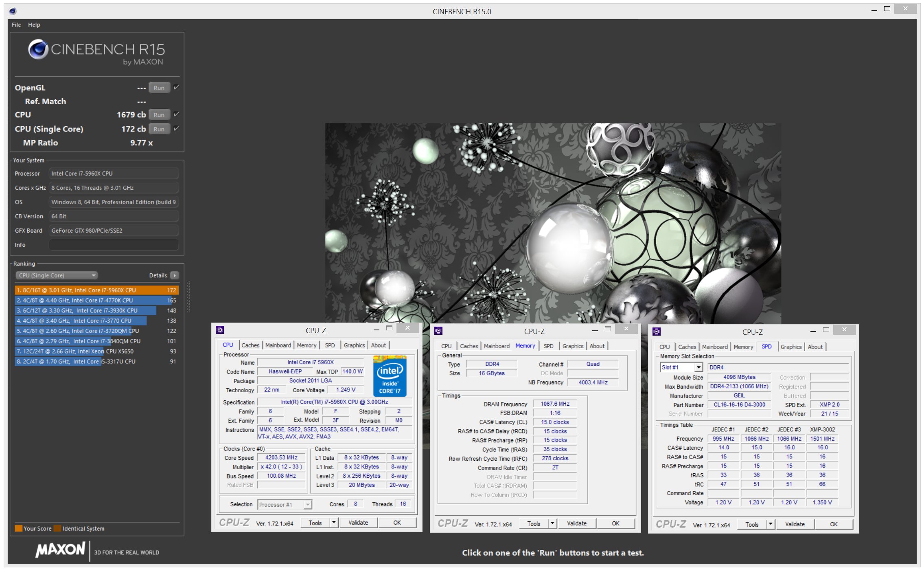
Task: Click OK in first CPU-Z window
Action: pyautogui.click(x=397, y=523)
